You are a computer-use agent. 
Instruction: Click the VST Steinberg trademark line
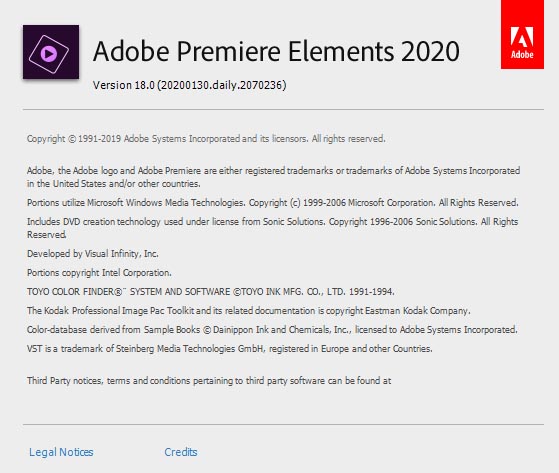coord(230,349)
